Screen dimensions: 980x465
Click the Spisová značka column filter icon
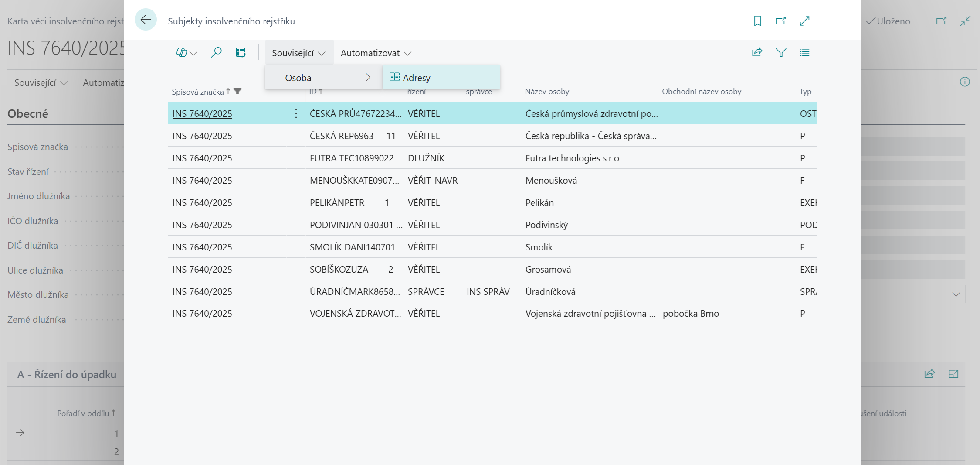coord(237,92)
